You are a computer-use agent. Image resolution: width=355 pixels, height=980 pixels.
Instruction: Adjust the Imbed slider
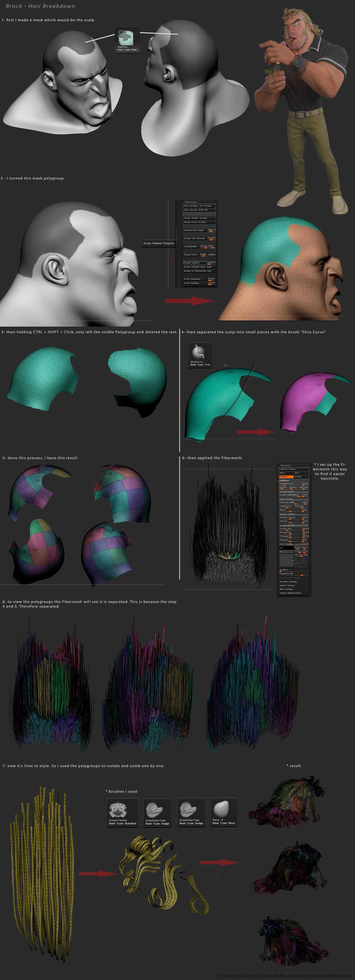point(304,488)
